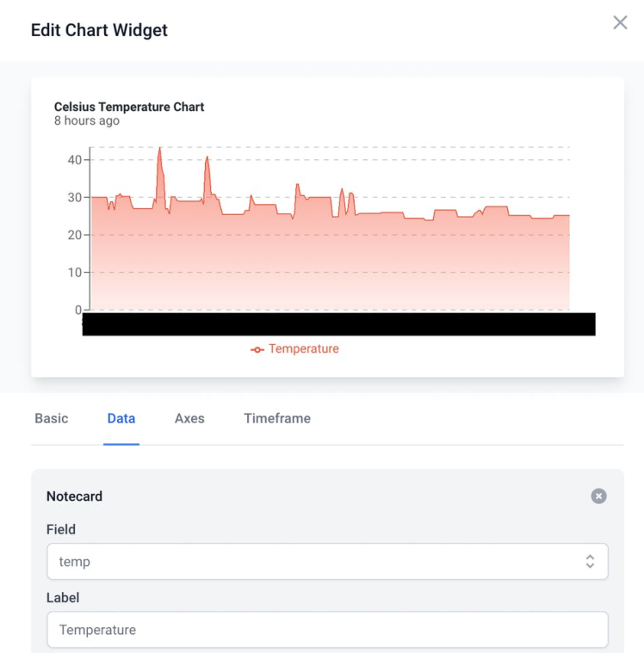This screenshot has height=653, width=644.
Task: Click the Notecard section heading
Action: point(74,496)
